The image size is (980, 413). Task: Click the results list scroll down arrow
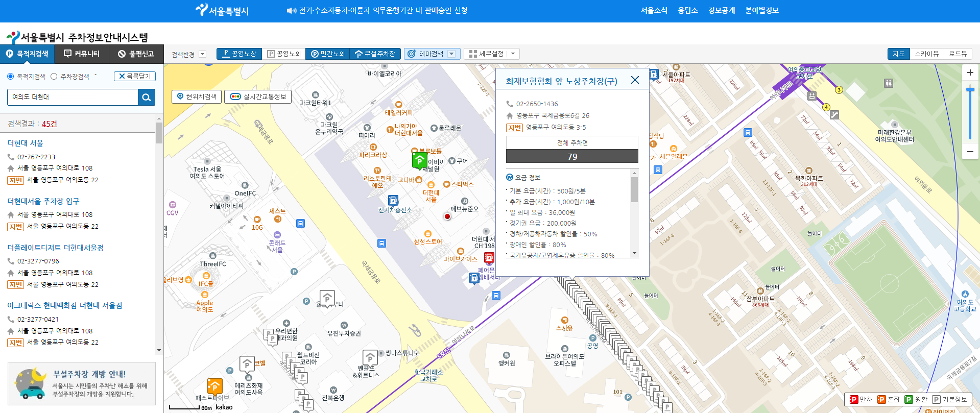(x=159, y=350)
